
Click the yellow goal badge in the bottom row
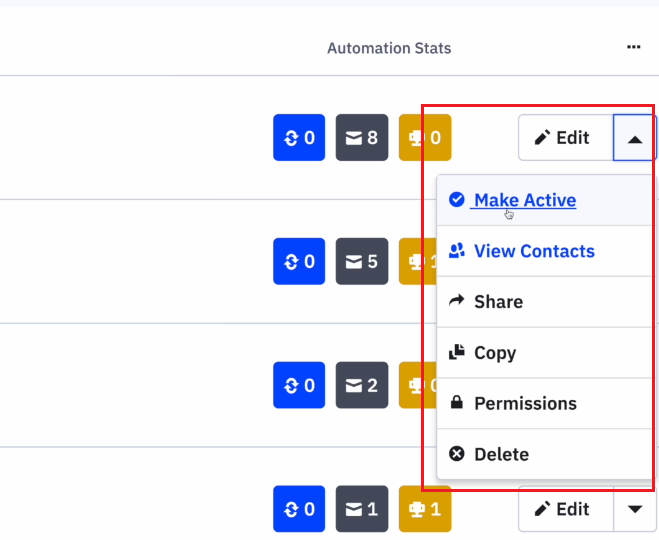tap(425, 509)
